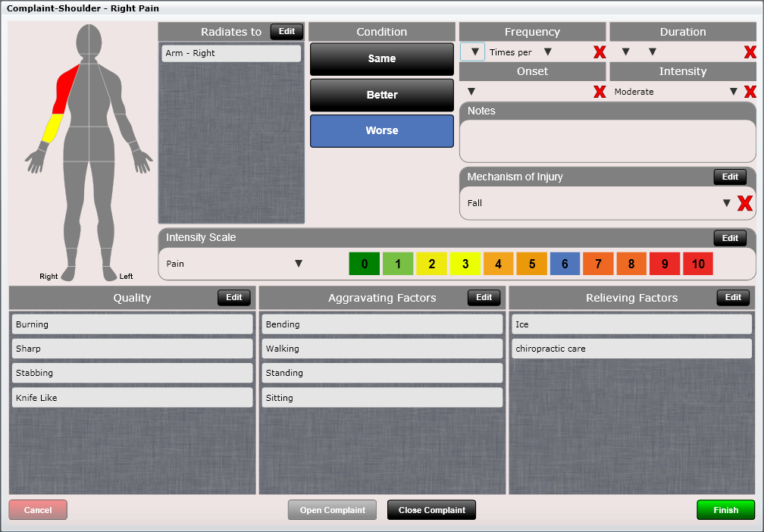Select Burning in Quality list
Image resolution: width=764 pixels, height=532 pixels.
[x=132, y=324]
